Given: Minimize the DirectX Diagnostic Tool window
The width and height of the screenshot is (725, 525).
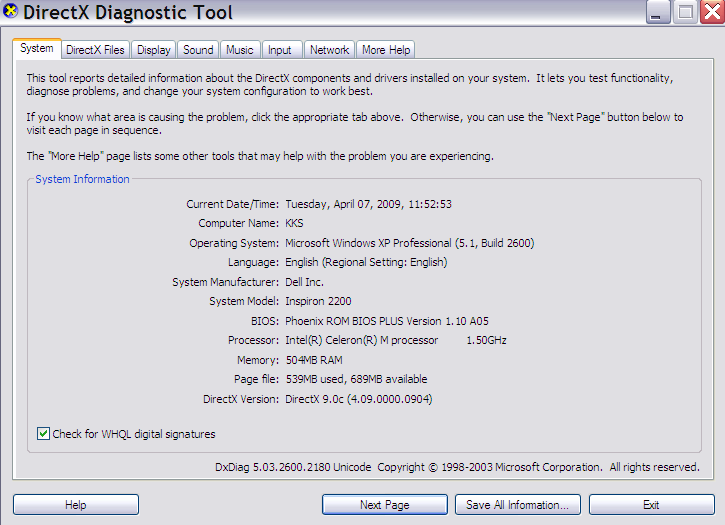Looking at the screenshot, I should pyautogui.click(x=658, y=13).
